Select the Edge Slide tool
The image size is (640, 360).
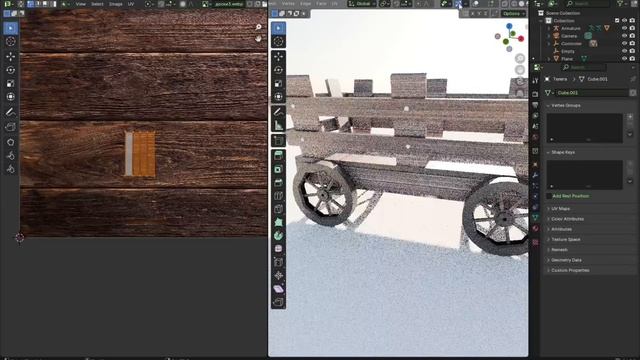click(278, 262)
